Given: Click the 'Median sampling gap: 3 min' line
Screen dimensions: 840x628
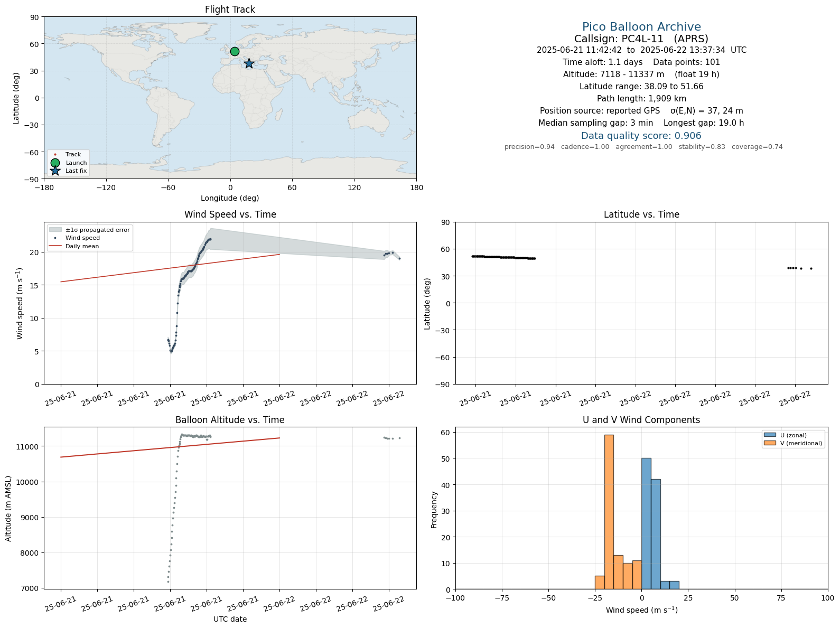Looking at the screenshot, I should click(x=641, y=123).
